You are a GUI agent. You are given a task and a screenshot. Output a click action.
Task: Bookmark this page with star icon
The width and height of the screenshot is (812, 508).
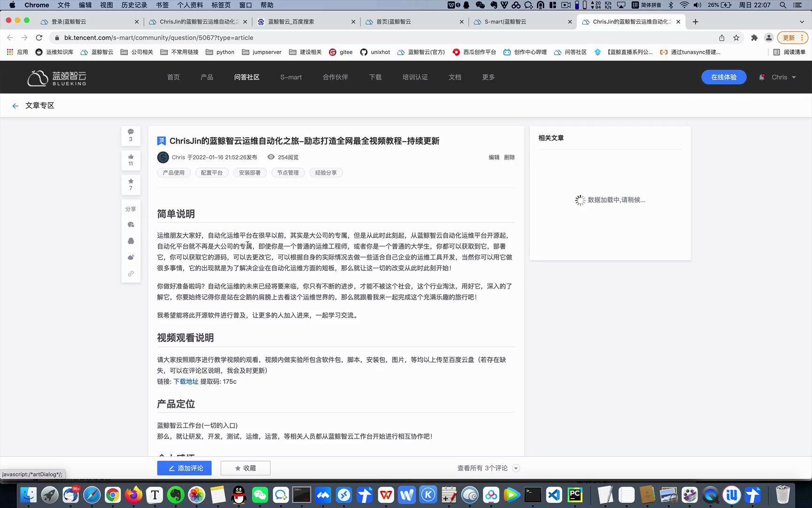click(x=736, y=38)
